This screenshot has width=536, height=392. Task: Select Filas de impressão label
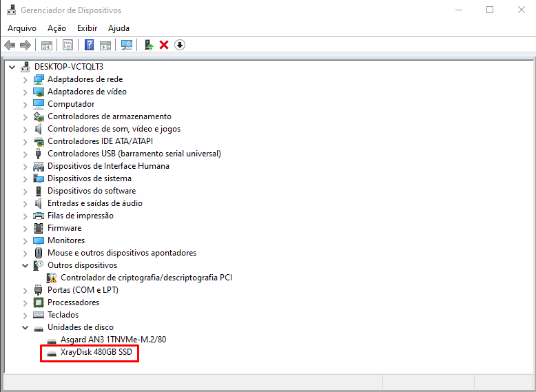[x=81, y=216]
